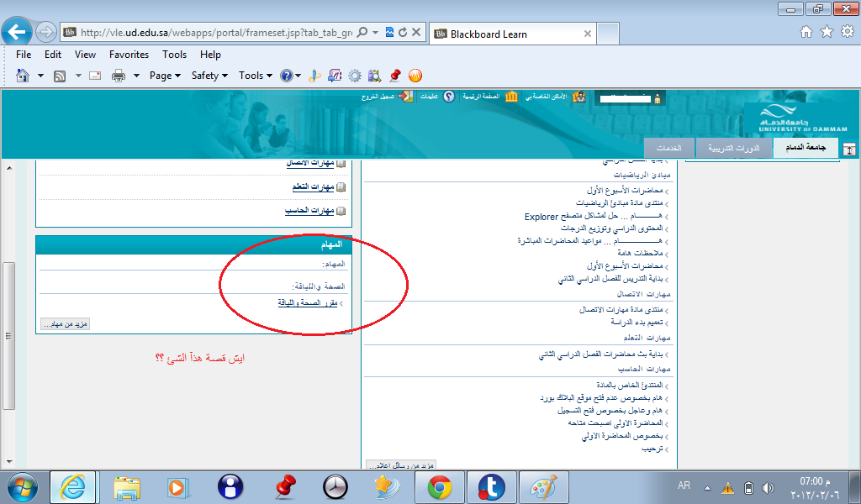Open the Tools menu in menu bar
This screenshot has width=861, height=504.
coord(175,55)
